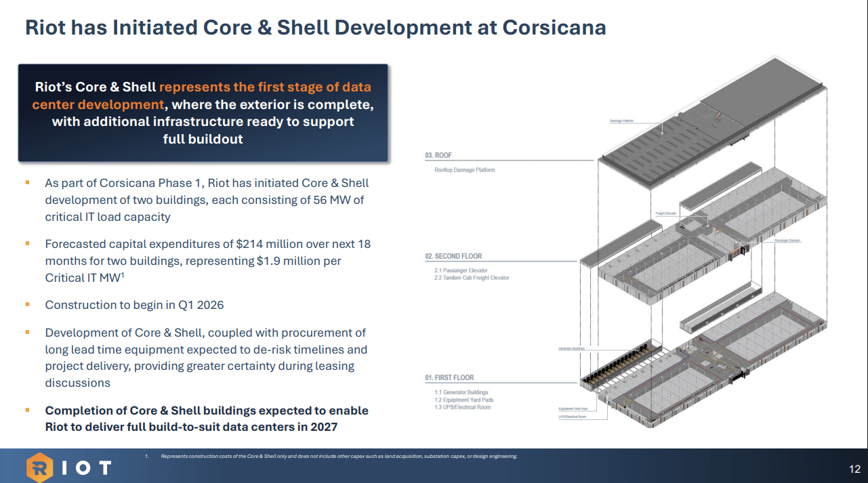Select the Passenger Elevator callout label

coord(787,239)
